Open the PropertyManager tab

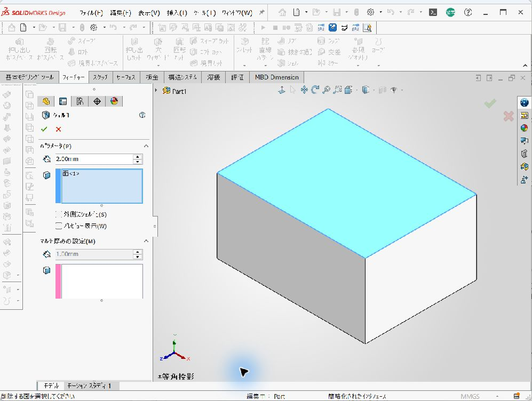[x=63, y=101]
